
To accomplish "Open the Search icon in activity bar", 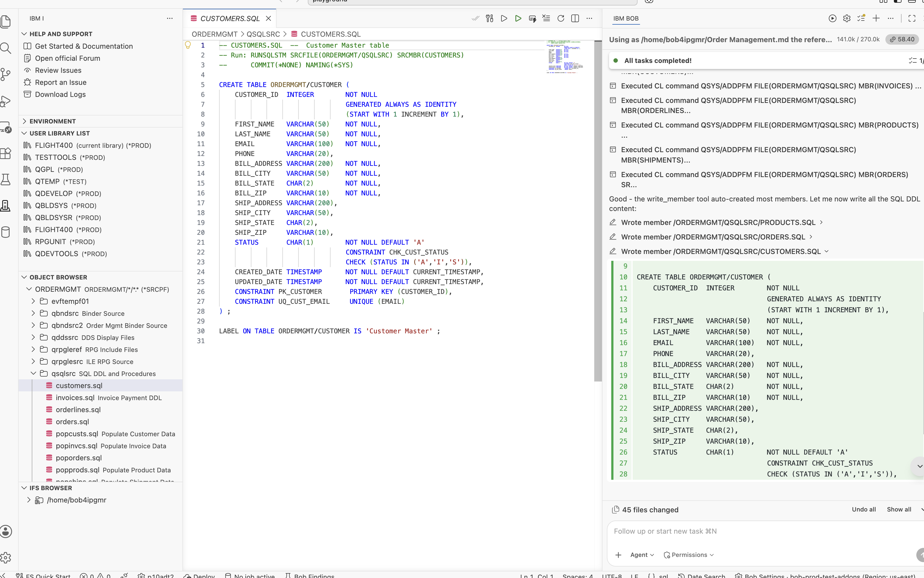I will (5, 48).
